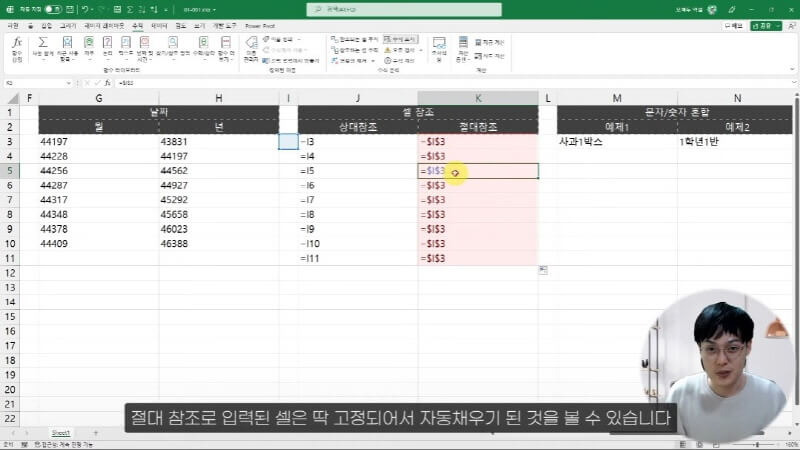Select the Sheet1 worksheet tab
This screenshot has height=450, width=800.
[61, 433]
